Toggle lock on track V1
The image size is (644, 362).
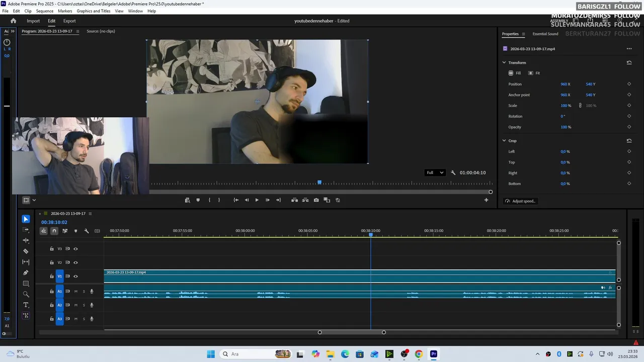[x=51, y=276]
